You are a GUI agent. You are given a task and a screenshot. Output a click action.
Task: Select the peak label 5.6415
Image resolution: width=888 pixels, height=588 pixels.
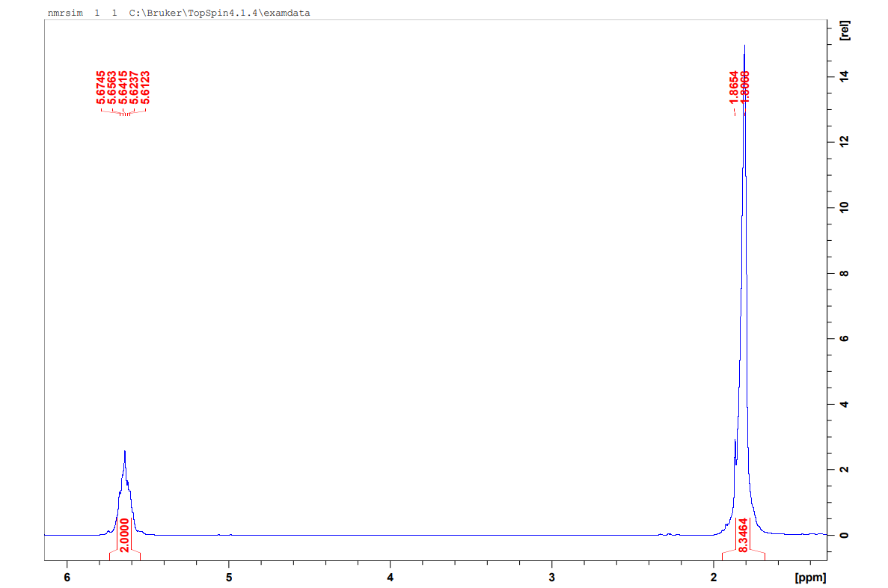(x=123, y=87)
